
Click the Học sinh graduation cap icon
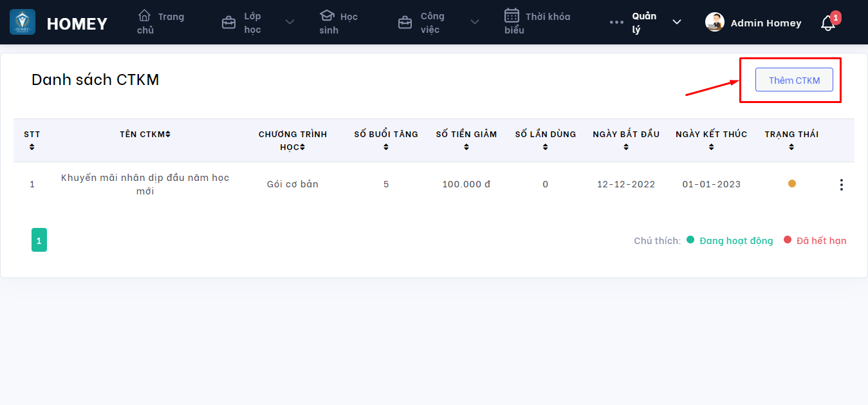pyautogui.click(x=327, y=15)
